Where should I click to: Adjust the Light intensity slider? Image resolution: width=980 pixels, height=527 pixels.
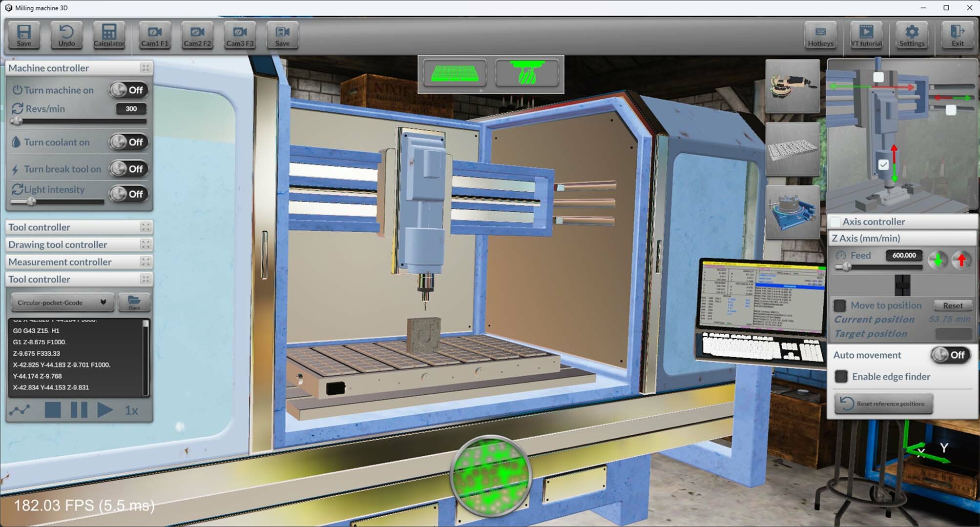(31, 202)
